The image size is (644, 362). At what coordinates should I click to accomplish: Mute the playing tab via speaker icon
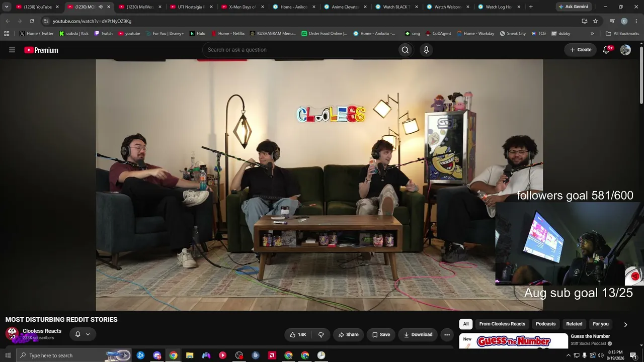point(101,7)
